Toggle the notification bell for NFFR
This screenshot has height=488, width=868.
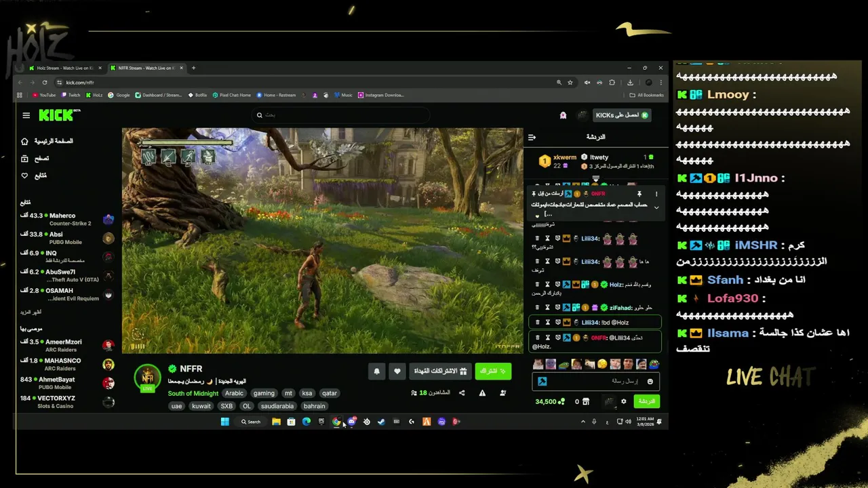[377, 371]
